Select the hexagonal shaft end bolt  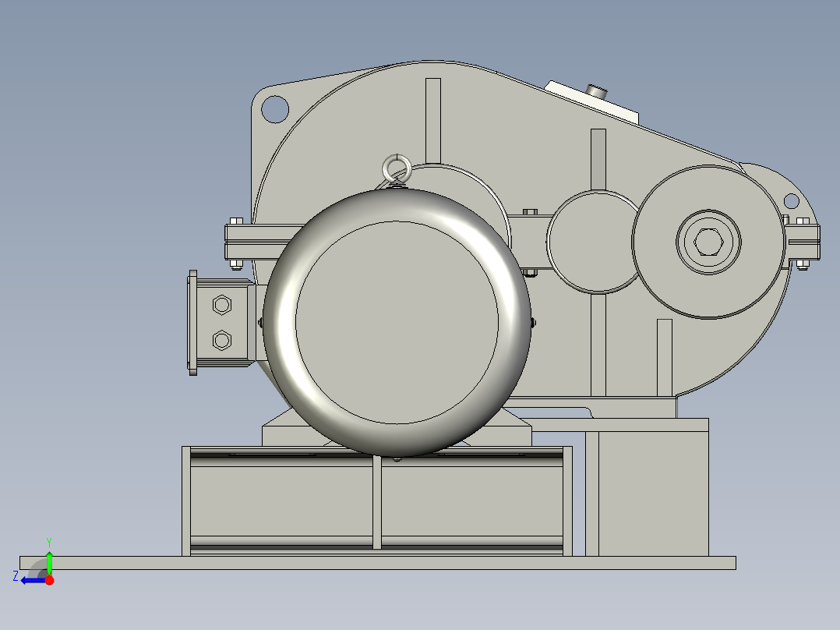coord(710,243)
